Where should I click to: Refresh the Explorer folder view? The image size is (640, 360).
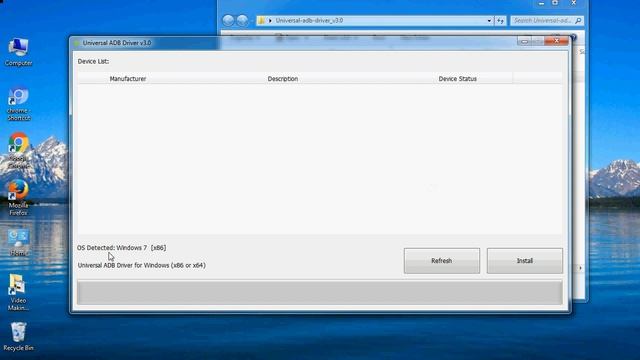pyautogui.click(x=500, y=20)
